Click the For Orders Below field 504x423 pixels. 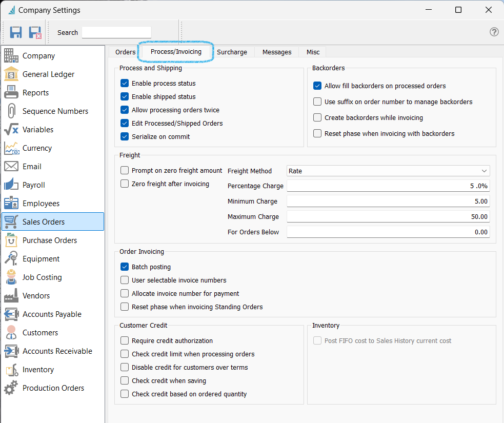pyautogui.click(x=388, y=232)
